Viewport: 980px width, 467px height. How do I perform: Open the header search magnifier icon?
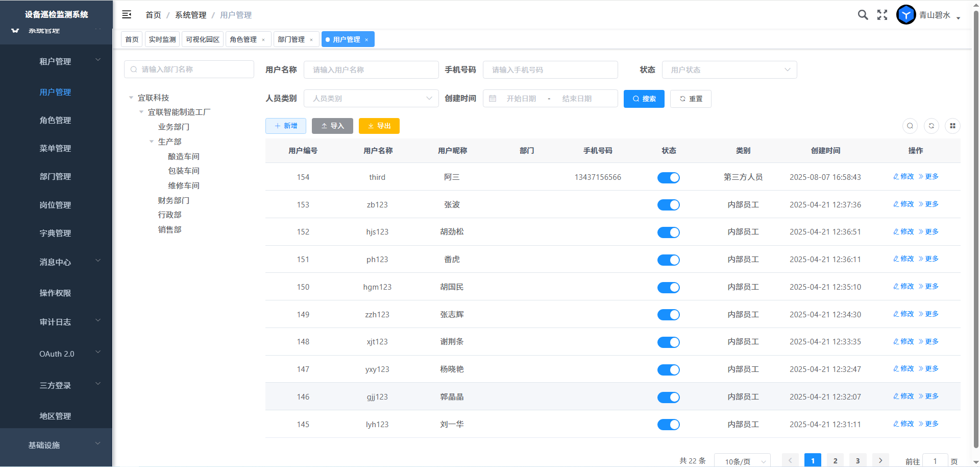(x=863, y=15)
